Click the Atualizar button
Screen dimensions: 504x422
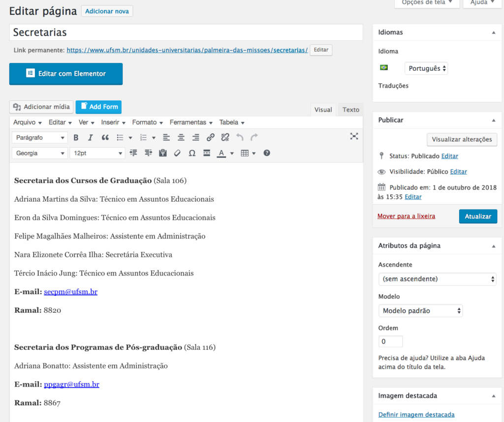tap(478, 216)
